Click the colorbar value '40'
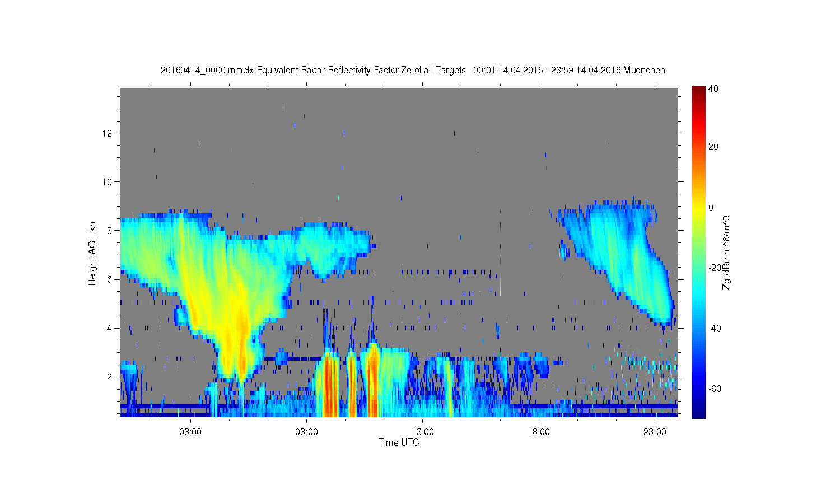The image size is (840, 504). (x=713, y=89)
